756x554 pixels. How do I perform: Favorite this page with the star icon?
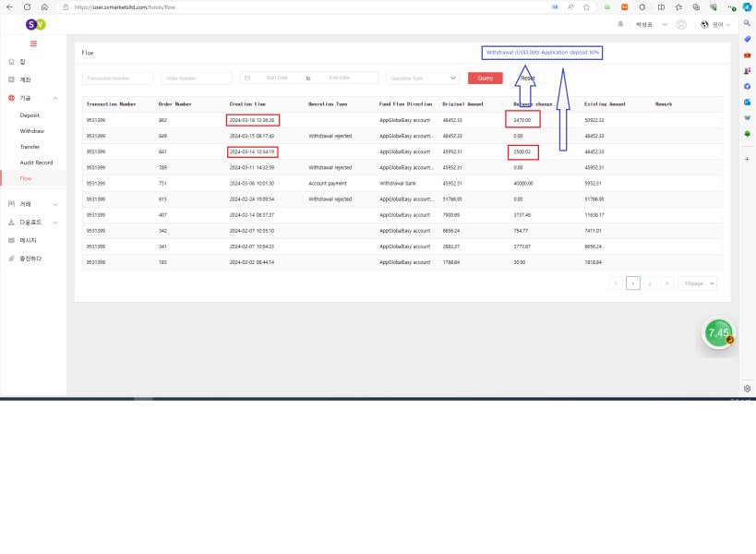587,6
